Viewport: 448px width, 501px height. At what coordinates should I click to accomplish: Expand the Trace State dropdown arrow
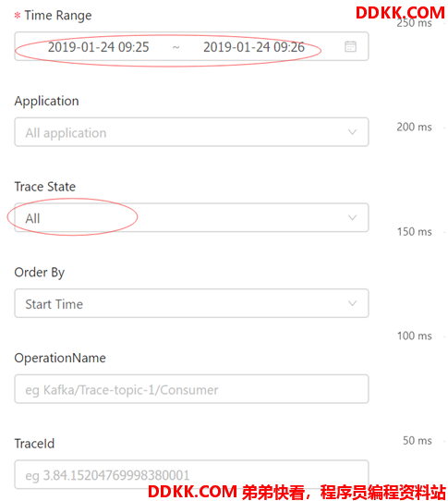coord(352,218)
